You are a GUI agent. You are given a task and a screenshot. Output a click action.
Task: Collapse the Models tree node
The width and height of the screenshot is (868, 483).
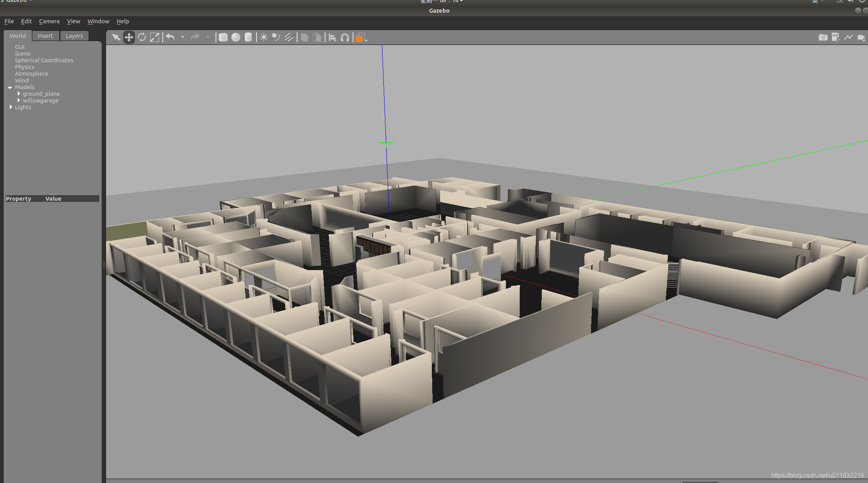click(x=10, y=88)
